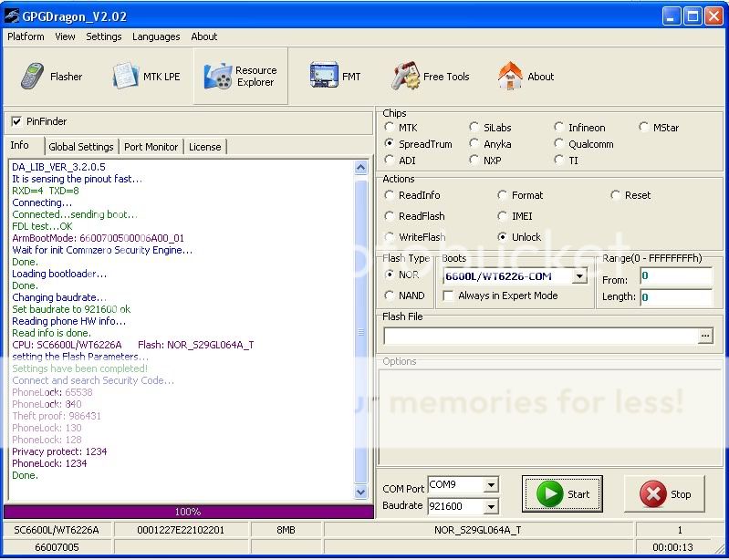Enable Always in Expert Mode
This screenshot has width=729, height=560.
[x=448, y=296]
